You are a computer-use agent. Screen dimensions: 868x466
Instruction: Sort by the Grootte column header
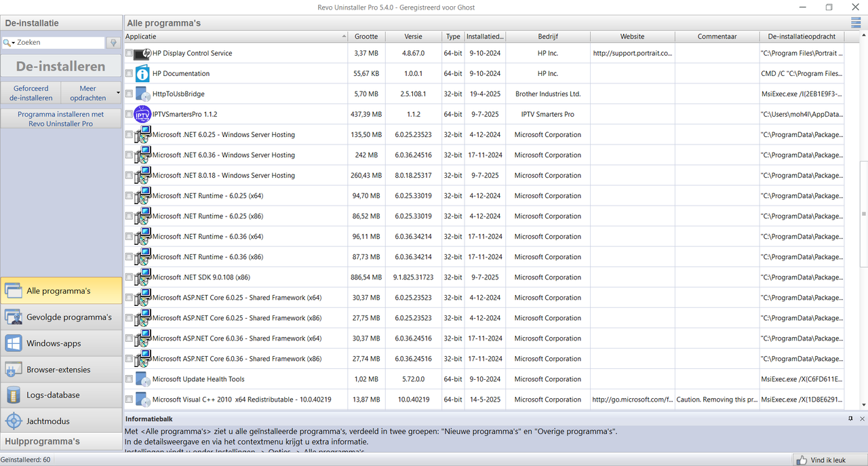coord(366,37)
